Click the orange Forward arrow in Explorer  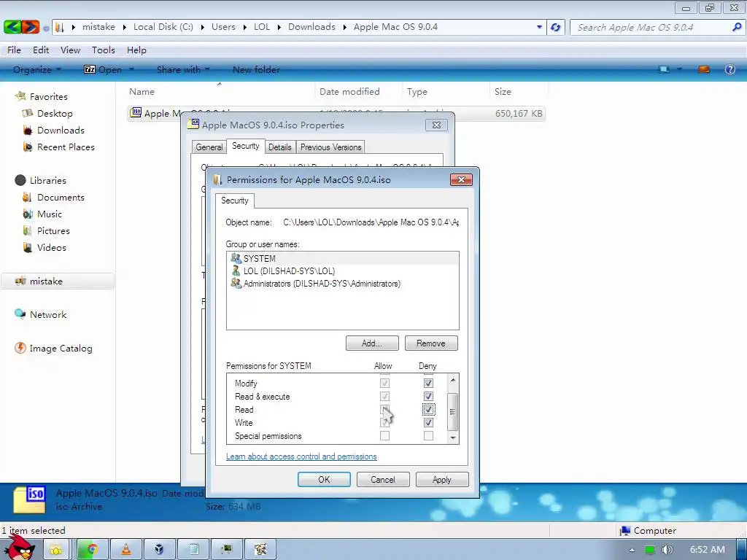30,27
